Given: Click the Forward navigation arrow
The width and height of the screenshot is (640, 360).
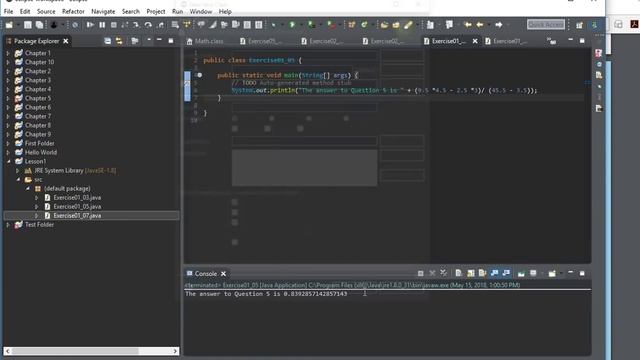Looking at the screenshot, I should point(499,25).
